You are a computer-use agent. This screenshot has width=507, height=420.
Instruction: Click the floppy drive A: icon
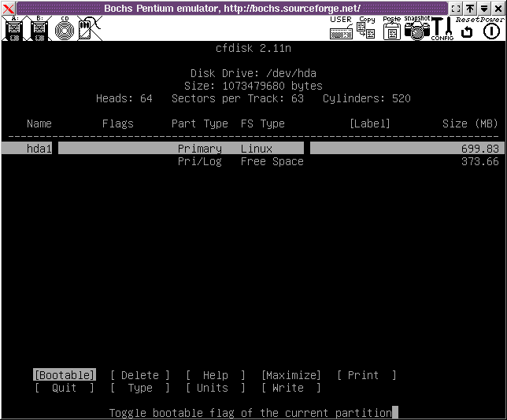click(x=13, y=29)
